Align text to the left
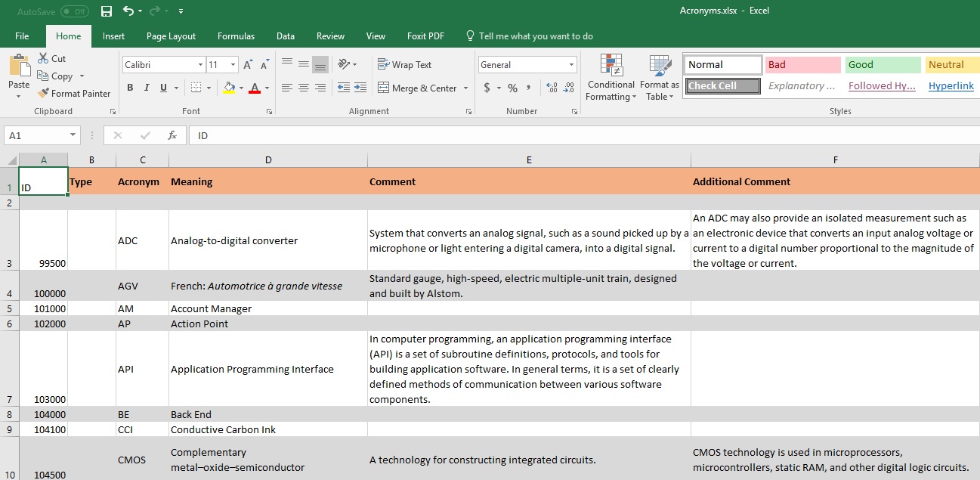 tap(287, 88)
